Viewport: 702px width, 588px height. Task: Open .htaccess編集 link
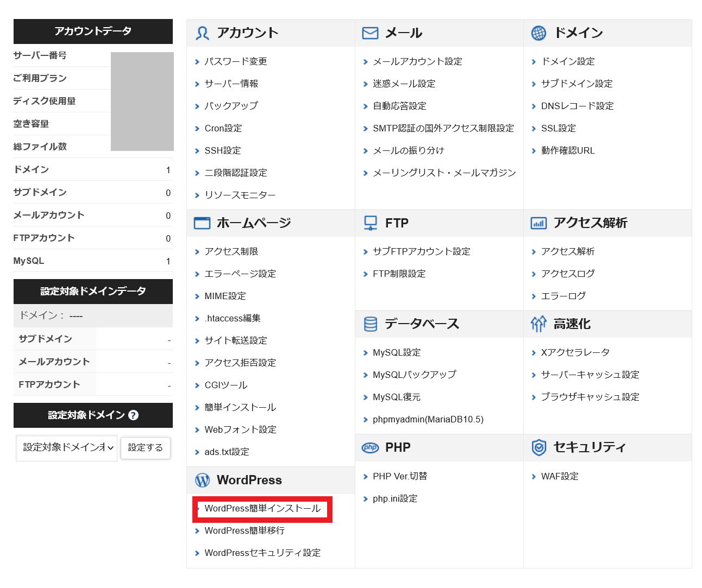(233, 318)
